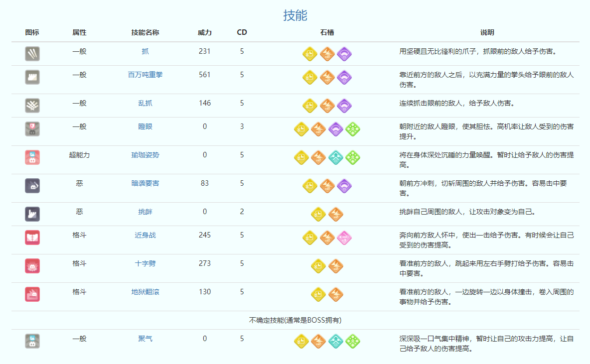Click the dark 暗袭要害 skill icon
Image resolution: width=590 pixels, height=364 pixels.
pyautogui.click(x=32, y=186)
